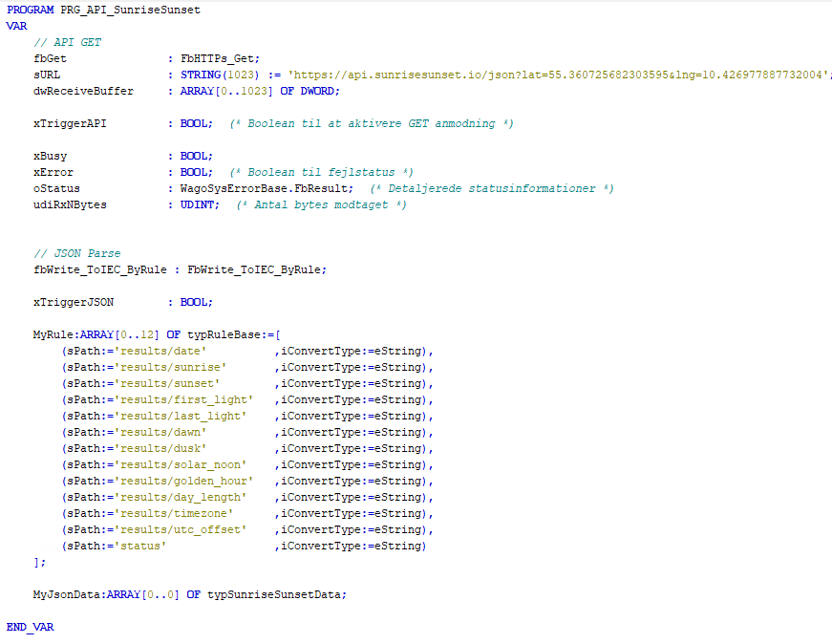Click the udiRxNBytes variable name

tap(70, 204)
